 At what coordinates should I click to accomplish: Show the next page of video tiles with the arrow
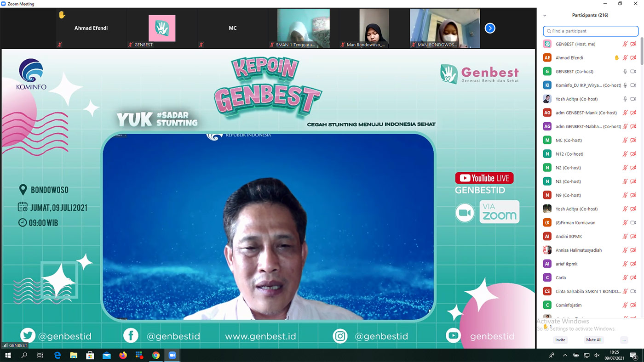click(x=490, y=28)
